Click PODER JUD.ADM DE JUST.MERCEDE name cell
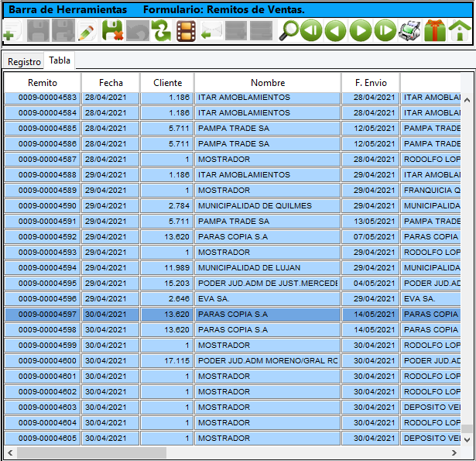Viewport: 476px width, 461px height. click(268, 284)
